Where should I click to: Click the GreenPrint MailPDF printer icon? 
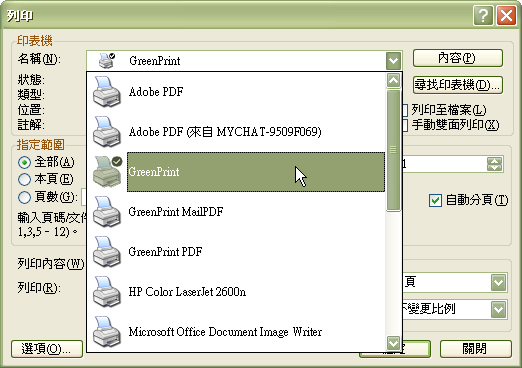(107, 212)
